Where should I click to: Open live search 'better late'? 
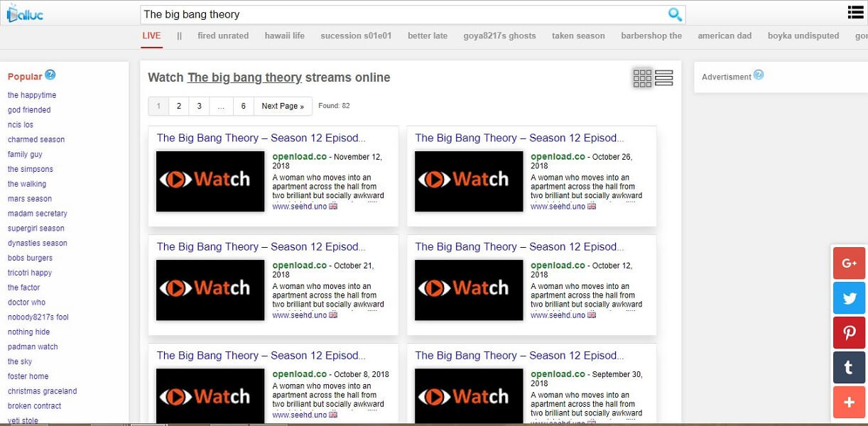pos(428,35)
